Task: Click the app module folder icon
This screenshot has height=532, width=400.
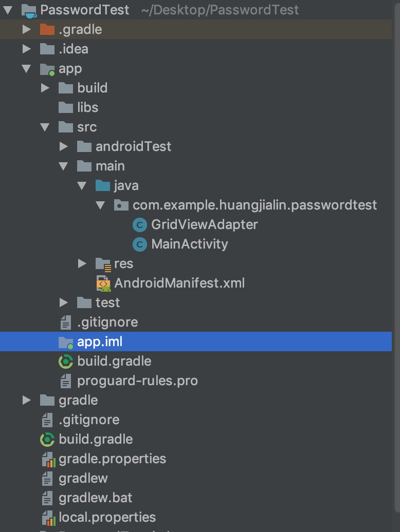Action: [47, 69]
